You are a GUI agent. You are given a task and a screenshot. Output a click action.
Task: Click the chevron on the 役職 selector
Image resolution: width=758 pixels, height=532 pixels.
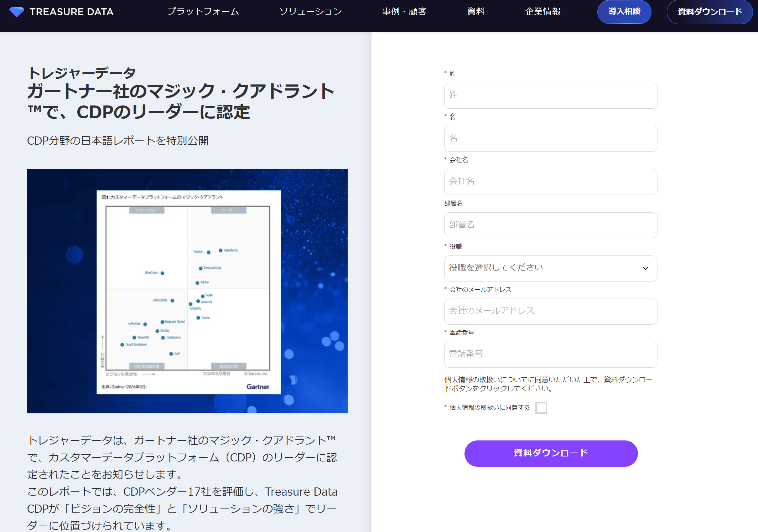[x=645, y=268]
